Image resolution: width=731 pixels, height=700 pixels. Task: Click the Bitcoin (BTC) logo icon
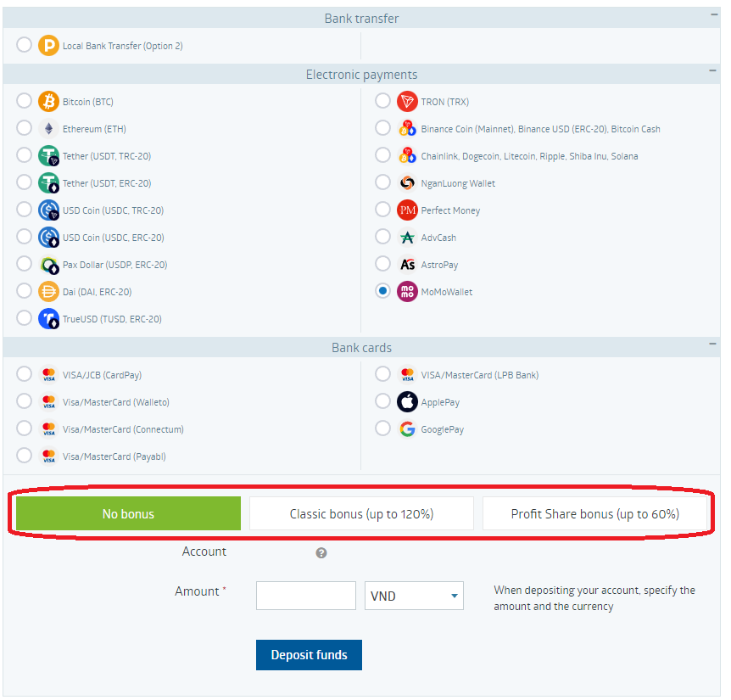click(48, 102)
